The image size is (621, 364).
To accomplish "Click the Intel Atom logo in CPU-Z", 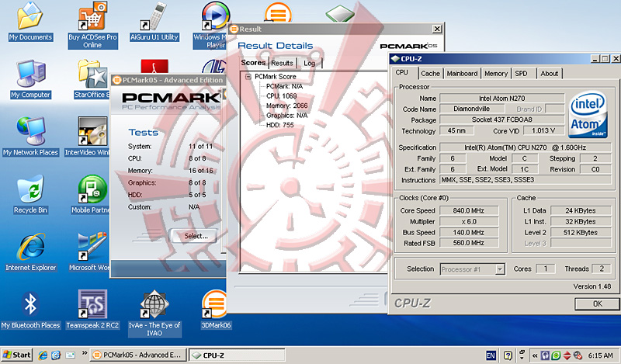I will (x=588, y=115).
